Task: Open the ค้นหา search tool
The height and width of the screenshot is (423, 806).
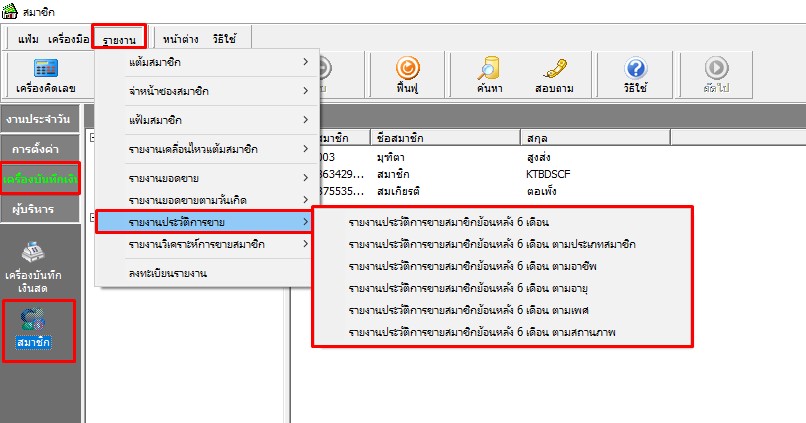Action: click(489, 77)
